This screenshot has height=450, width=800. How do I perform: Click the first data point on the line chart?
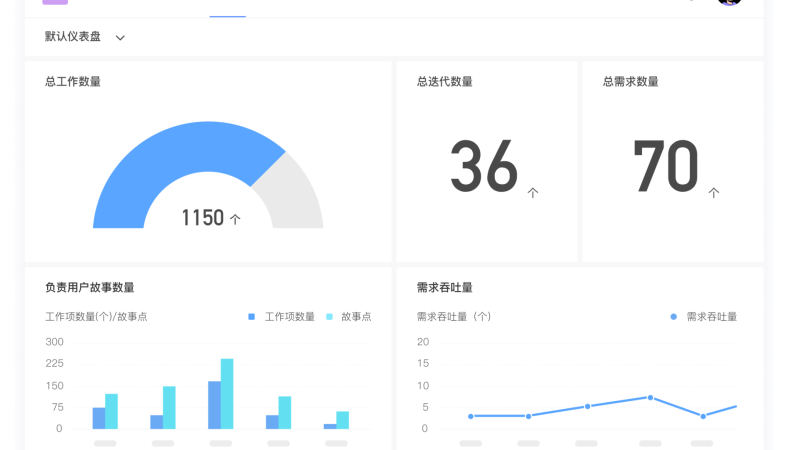pos(470,416)
